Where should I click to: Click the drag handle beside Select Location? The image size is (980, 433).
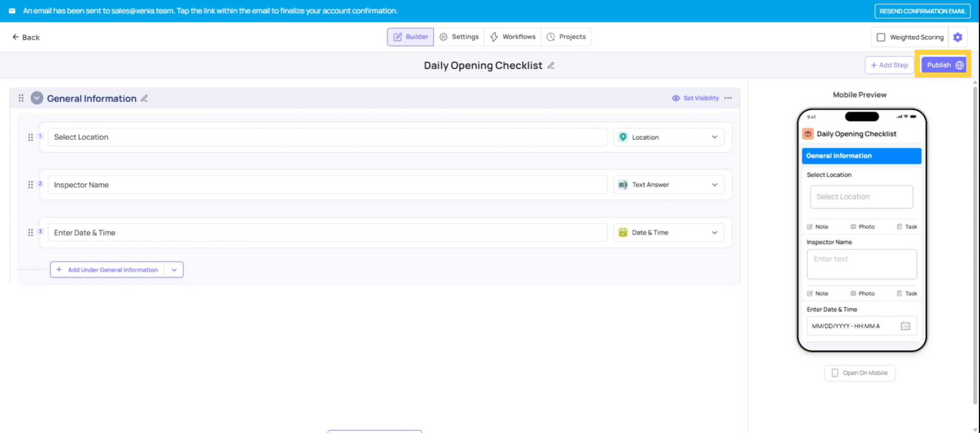tap(31, 137)
